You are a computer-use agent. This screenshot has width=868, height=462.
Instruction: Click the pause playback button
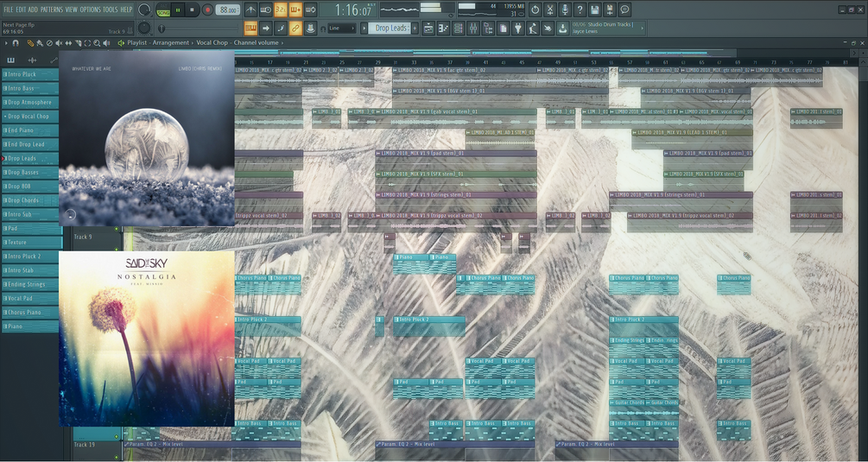coord(178,10)
